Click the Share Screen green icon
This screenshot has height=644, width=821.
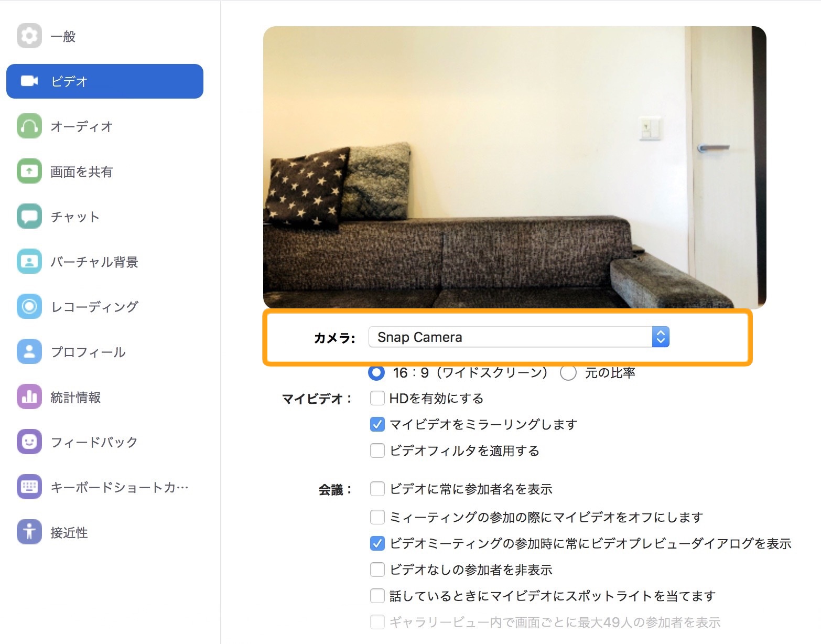[29, 171]
